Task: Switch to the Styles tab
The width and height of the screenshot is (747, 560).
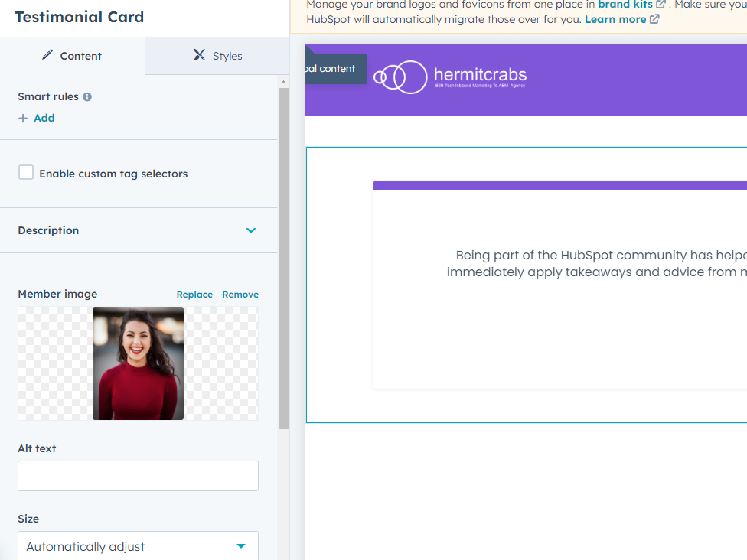Action: click(217, 56)
